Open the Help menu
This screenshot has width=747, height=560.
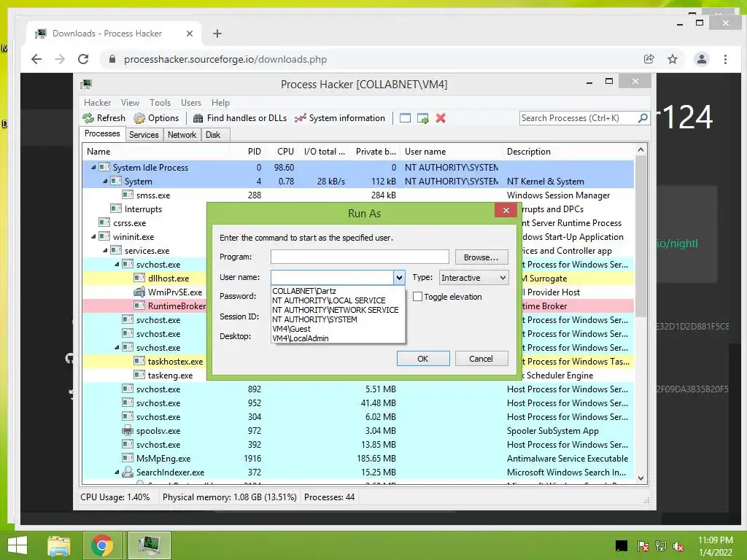(x=220, y=102)
